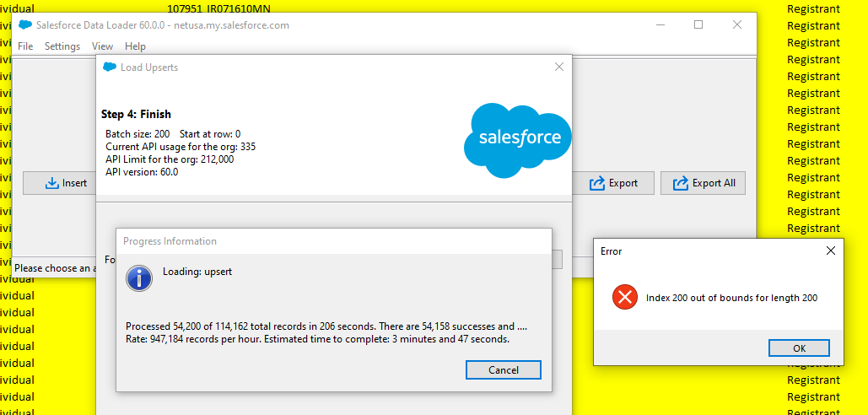Click the 'Progress Information' dialog title
868x415 pixels.
click(170, 241)
